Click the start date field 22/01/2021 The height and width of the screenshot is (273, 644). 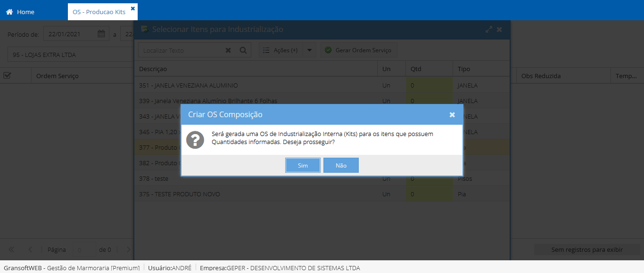point(71,34)
